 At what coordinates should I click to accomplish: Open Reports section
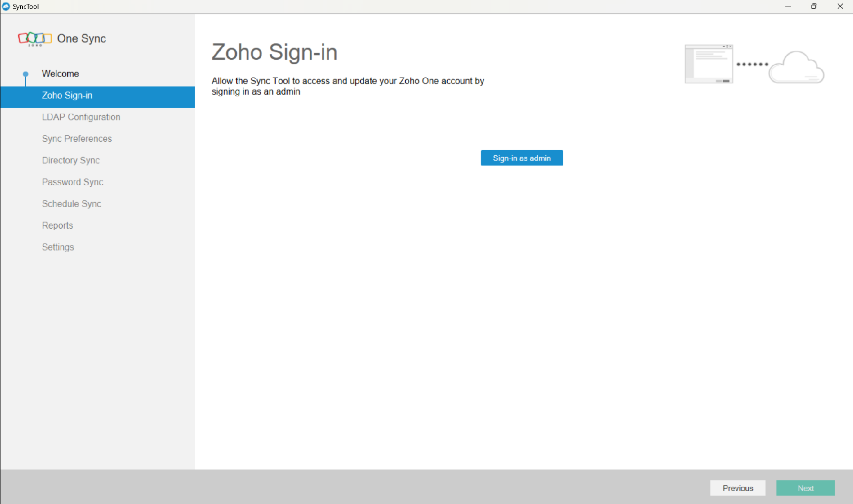57,226
